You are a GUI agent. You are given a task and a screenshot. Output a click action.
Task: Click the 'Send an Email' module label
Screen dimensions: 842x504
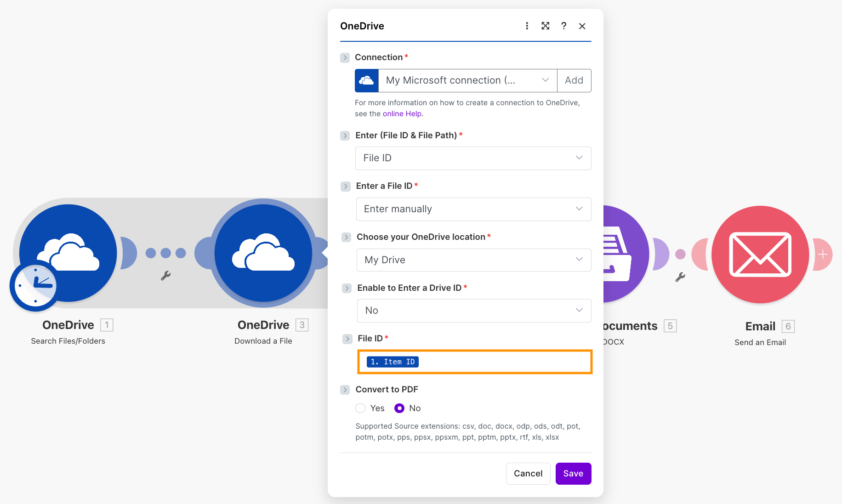760,342
